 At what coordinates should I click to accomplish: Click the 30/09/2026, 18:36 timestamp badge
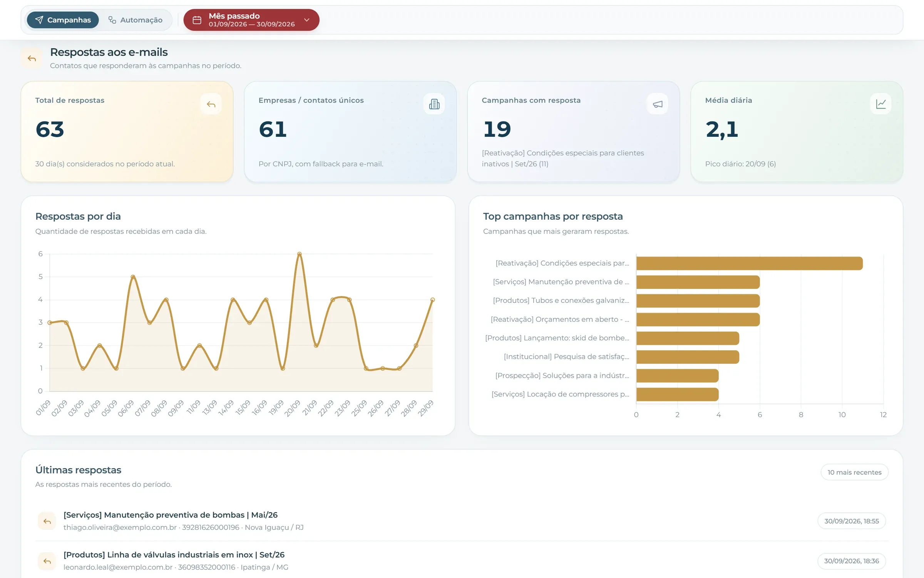[x=852, y=561]
